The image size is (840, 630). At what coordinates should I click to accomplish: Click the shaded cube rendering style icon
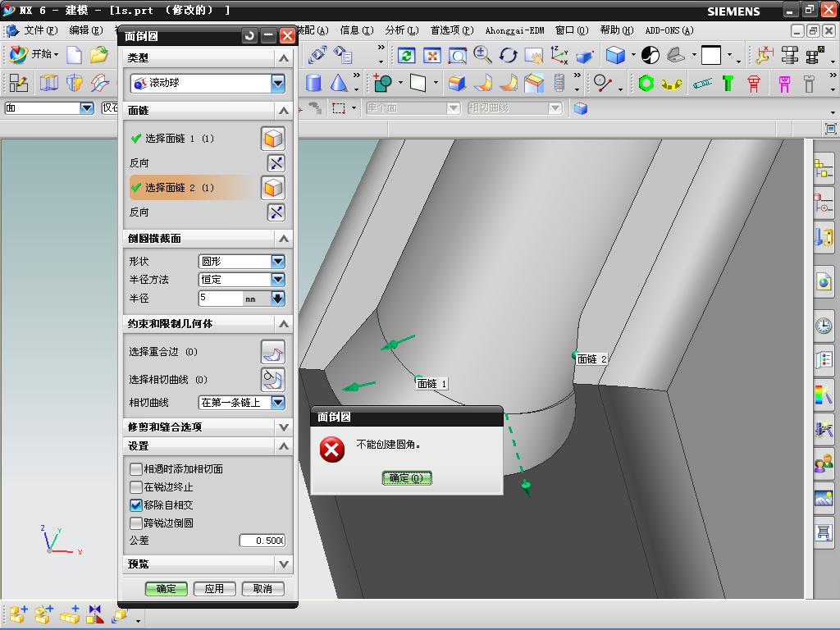click(x=615, y=55)
